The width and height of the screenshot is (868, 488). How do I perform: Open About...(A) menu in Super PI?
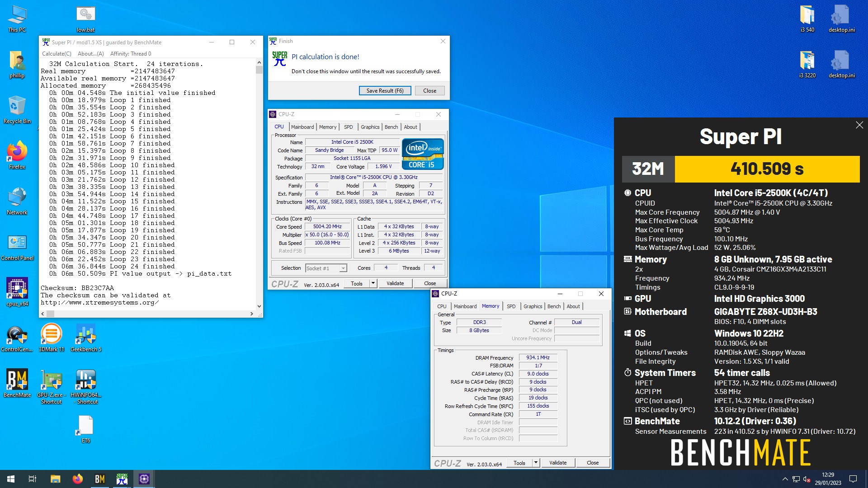point(90,54)
